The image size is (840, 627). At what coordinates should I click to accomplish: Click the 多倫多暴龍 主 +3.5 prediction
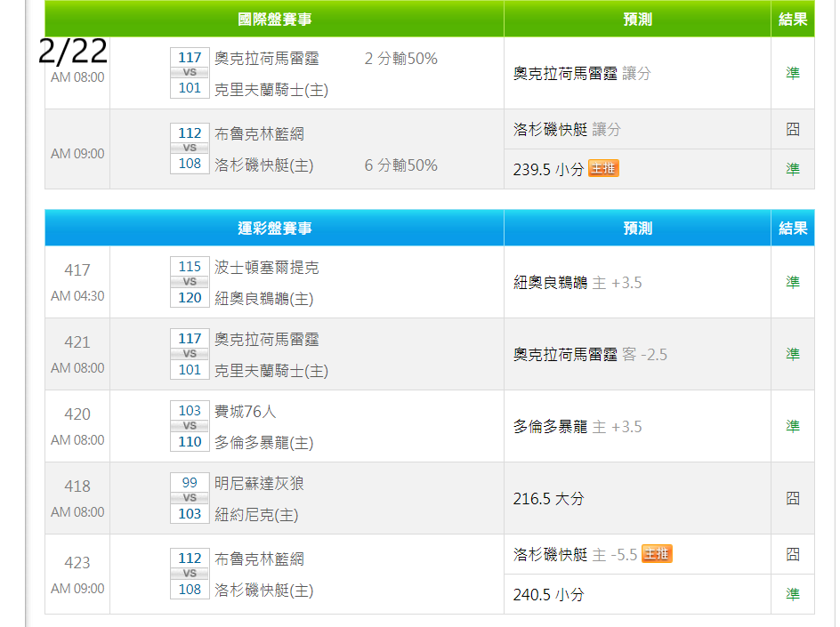[x=577, y=426]
